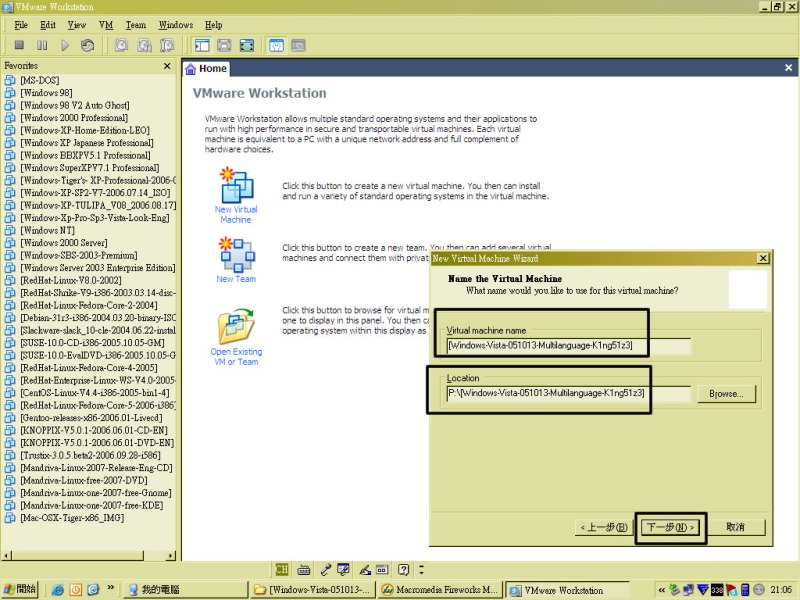Open the language bar options arrow

point(421,569)
